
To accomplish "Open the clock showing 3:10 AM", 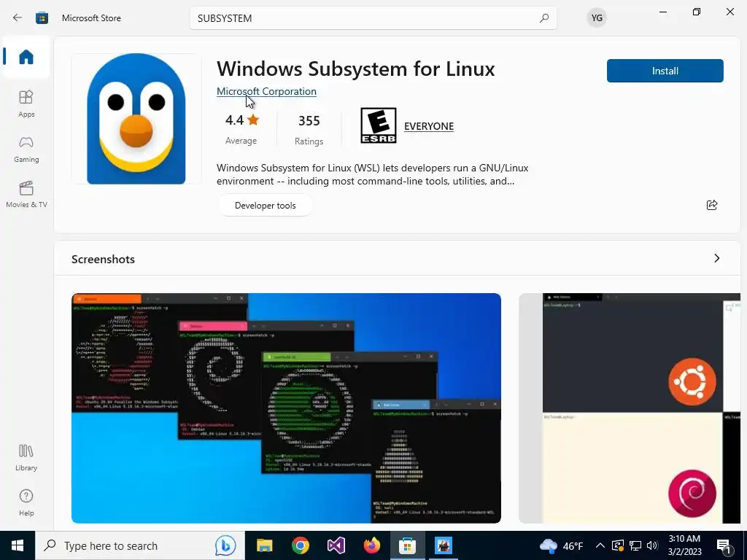I will [x=684, y=545].
